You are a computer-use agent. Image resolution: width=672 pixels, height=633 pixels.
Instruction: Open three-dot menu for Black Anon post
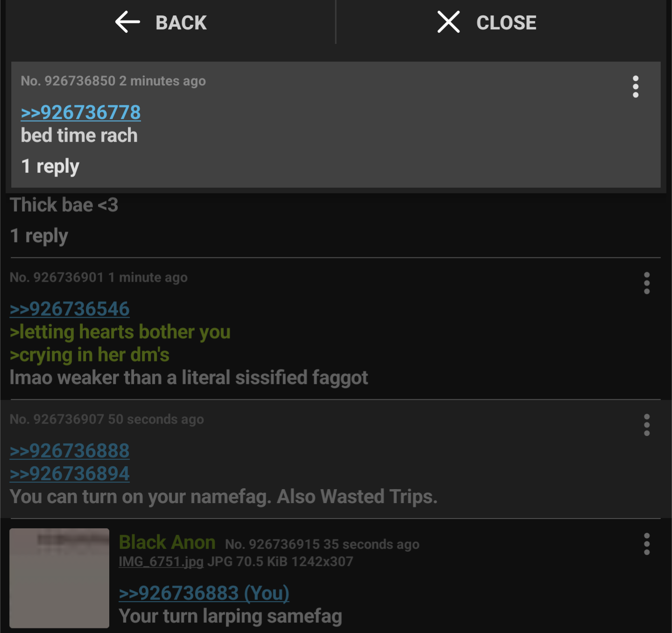(646, 544)
